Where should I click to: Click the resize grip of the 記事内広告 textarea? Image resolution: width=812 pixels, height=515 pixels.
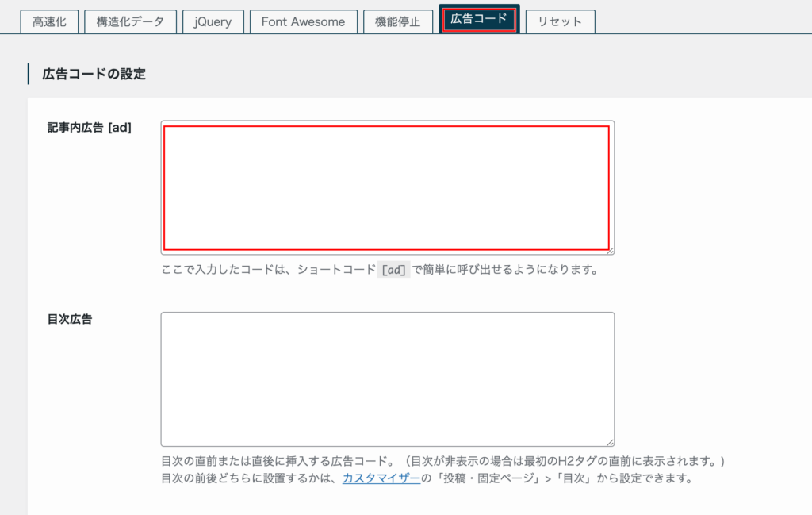tap(611, 251)
